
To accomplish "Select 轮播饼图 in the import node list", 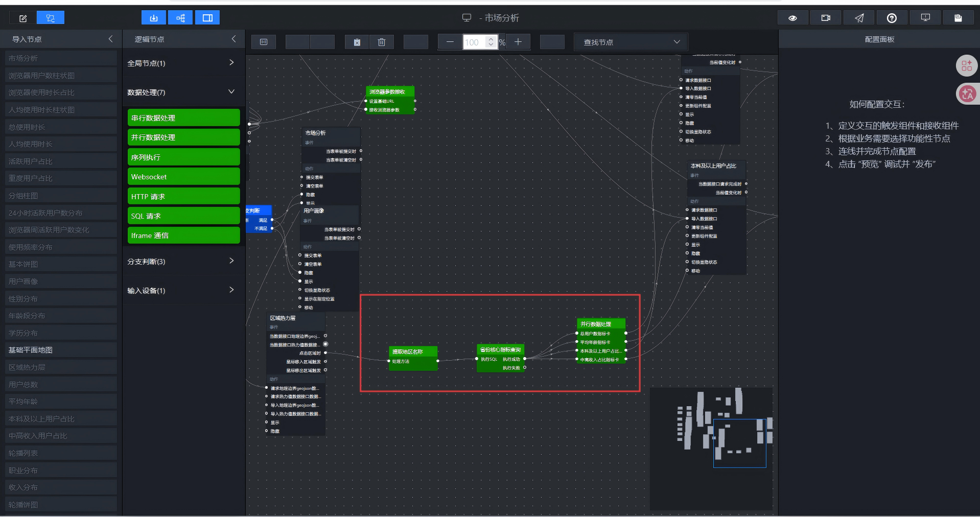I will click(x=61, y=505).
